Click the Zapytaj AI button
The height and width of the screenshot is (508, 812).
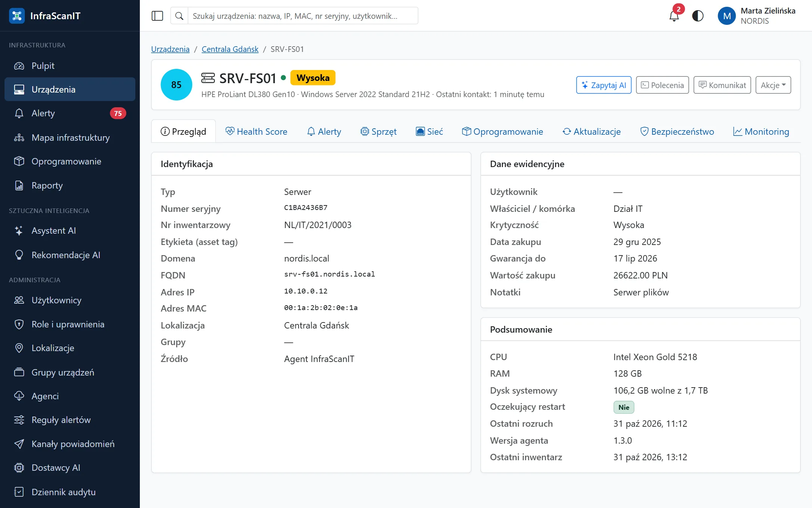coord(604,85)
